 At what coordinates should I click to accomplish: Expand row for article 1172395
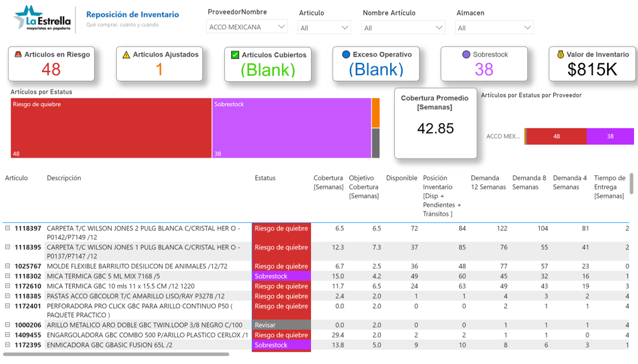(x=8, y=345)
